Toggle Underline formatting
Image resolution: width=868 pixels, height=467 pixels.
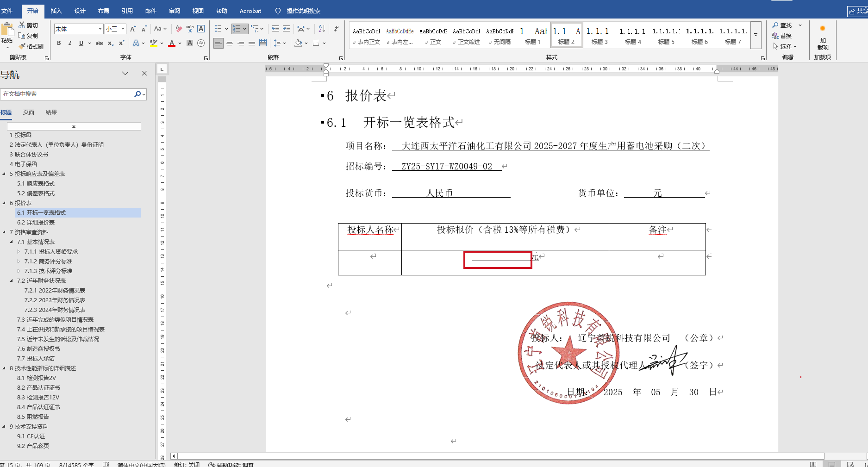point(81,43)
